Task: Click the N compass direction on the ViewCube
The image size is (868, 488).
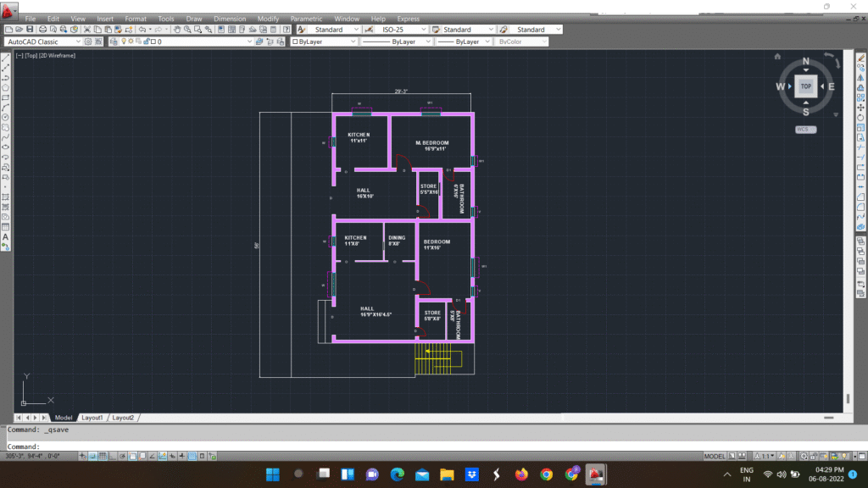Action: [x=805, y=61]
